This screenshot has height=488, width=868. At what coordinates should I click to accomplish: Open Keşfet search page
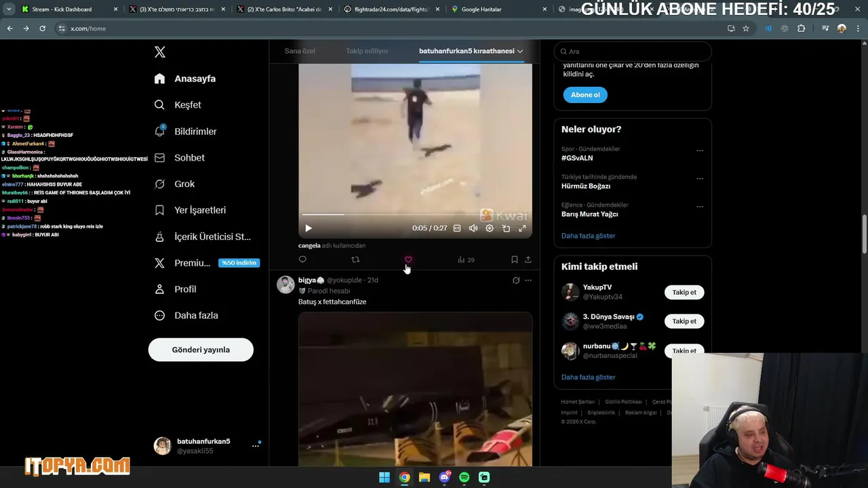point(178,105)
